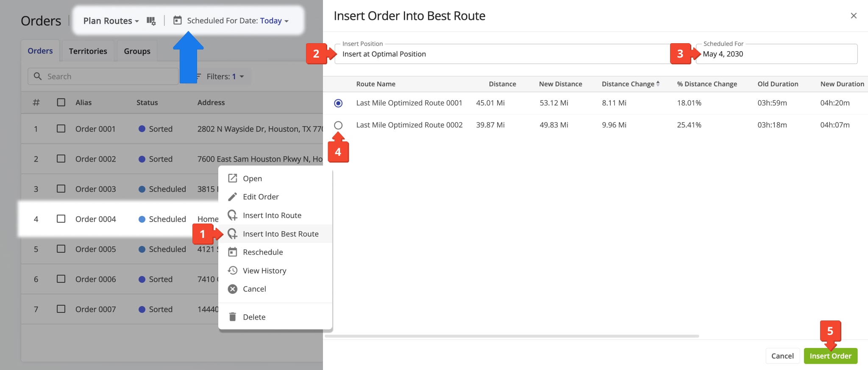The height and width of the screenshot is (370, 868).
Task: Check the box for Order 0004
Action: (61, 218)
